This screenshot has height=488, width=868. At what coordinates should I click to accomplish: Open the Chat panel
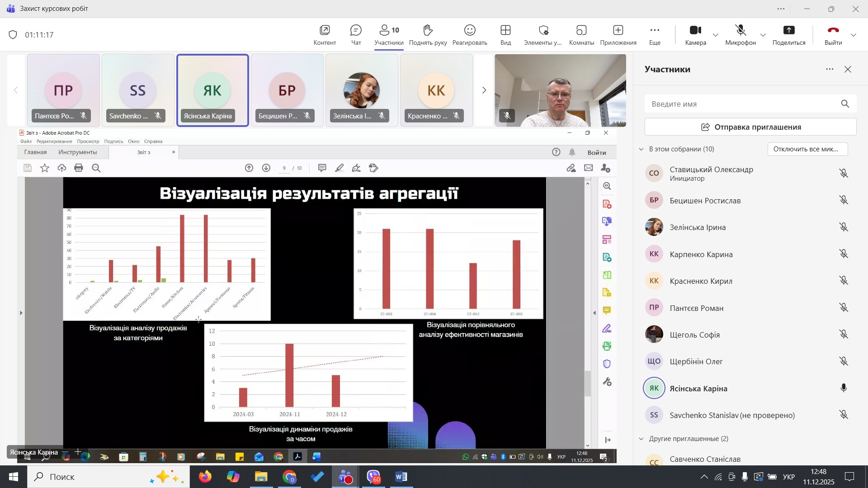click(356, 35)
